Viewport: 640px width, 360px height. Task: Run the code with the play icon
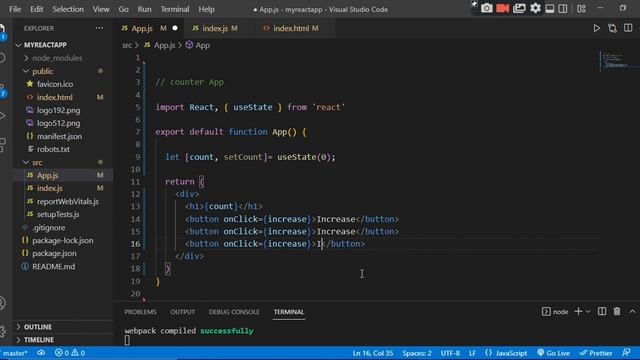(x=596, y=28)
